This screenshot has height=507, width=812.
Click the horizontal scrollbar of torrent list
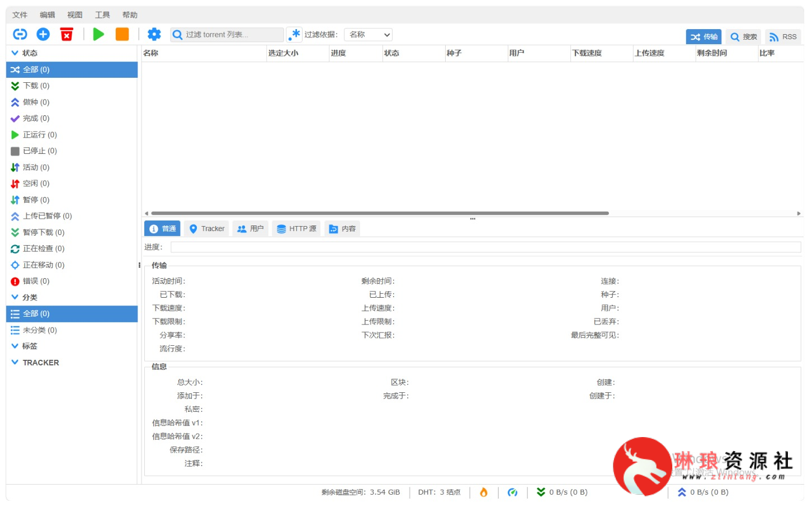(x=380, y=213)
